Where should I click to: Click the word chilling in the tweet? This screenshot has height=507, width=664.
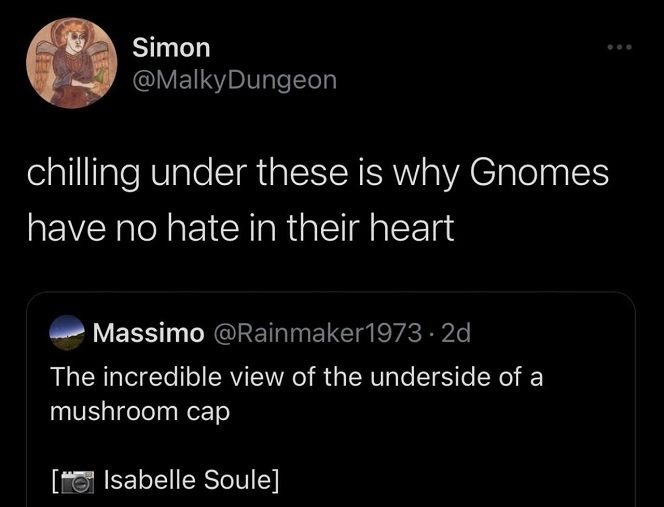pos(85,175)
